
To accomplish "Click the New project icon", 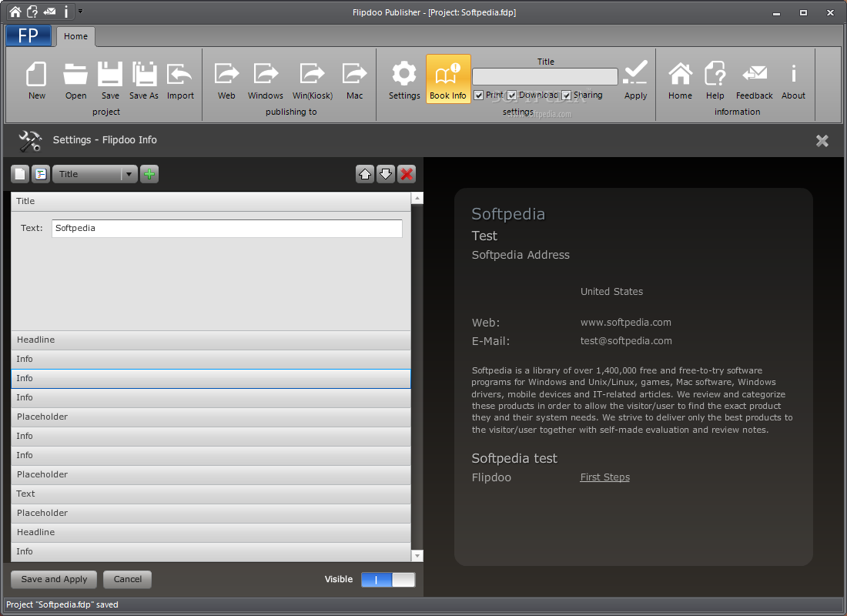I will pyautogui.click(x=36, y=81).
